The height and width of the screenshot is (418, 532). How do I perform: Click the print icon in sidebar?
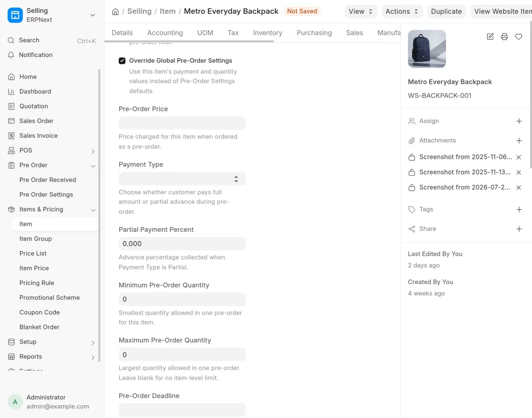click(x=505, y=37)
